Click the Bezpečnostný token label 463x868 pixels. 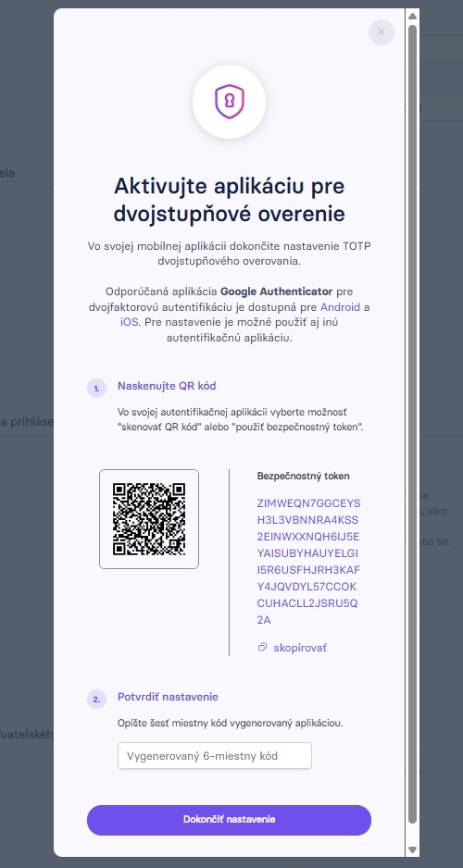304,476
